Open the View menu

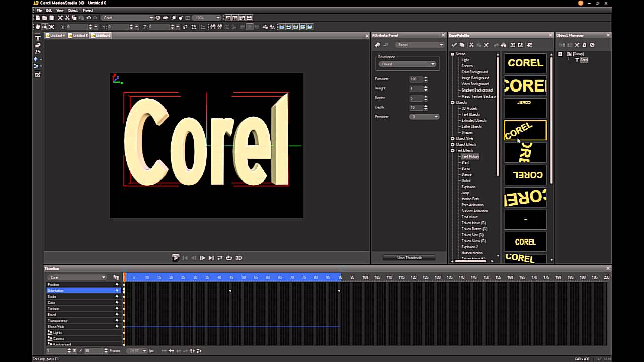60,10
